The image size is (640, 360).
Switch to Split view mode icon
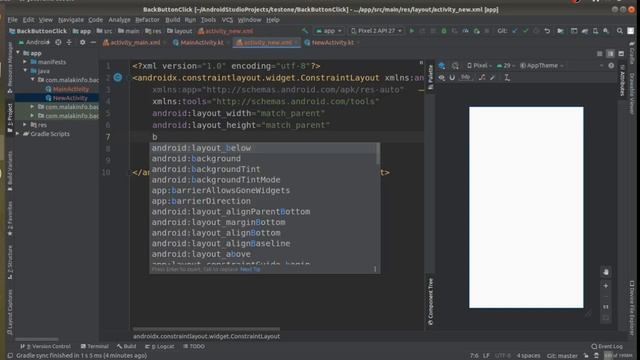(610, 53)
